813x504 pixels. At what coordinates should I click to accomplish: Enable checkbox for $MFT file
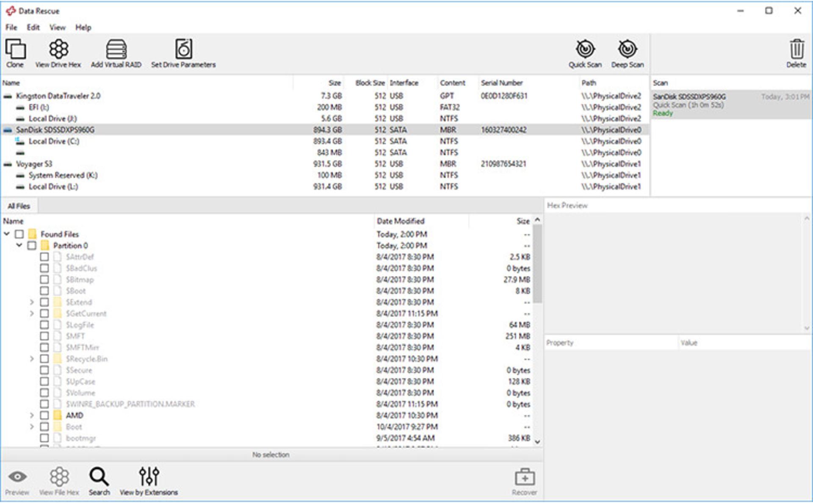[44, 336]
